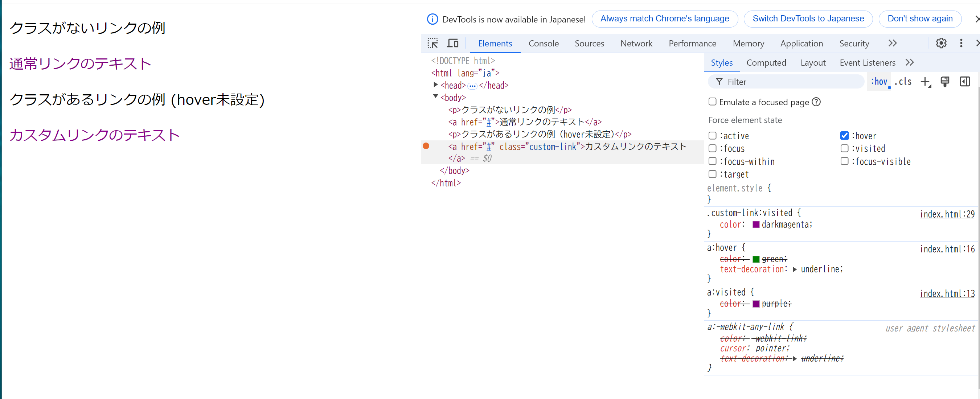The width and height of the screenshot is (980, 399).
Task: Toggle the :hov force state panel
Action: point(879,81)
